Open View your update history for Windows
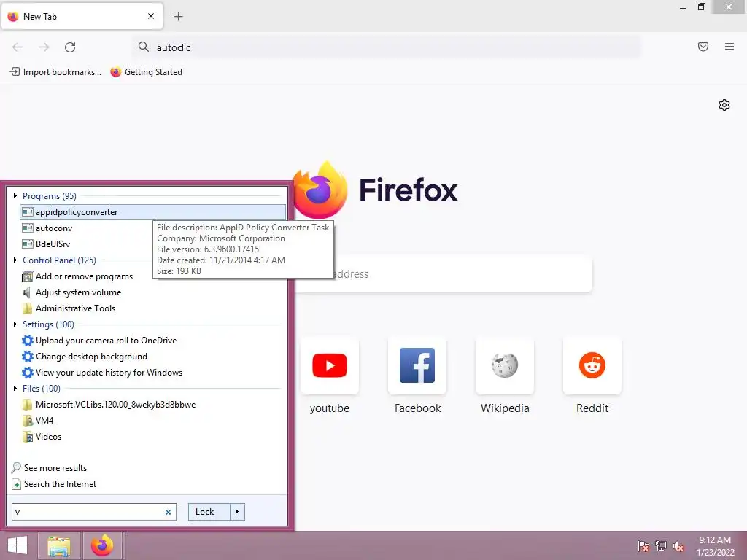747x560 pixels. point(102,373)
